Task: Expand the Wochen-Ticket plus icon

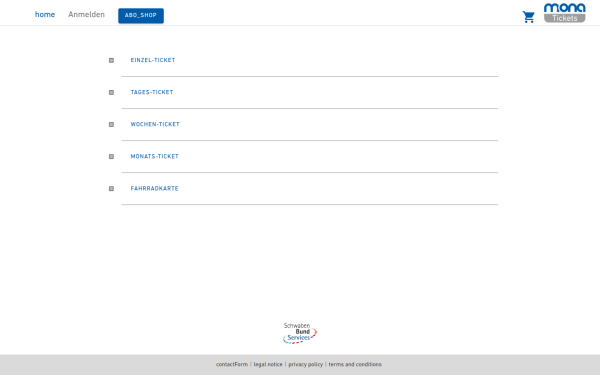Action: click(111, 125)
